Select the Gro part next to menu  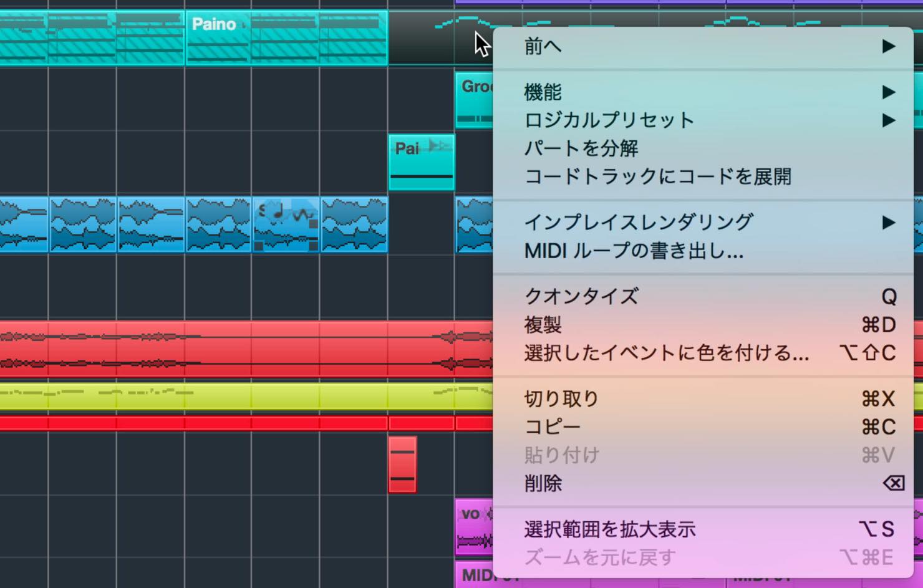474,100
